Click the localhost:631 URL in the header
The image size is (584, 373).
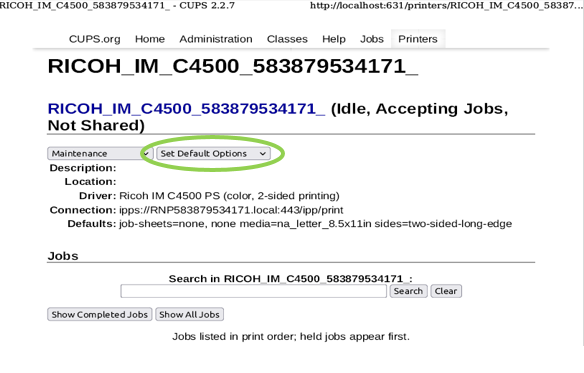tap(447, 6)
